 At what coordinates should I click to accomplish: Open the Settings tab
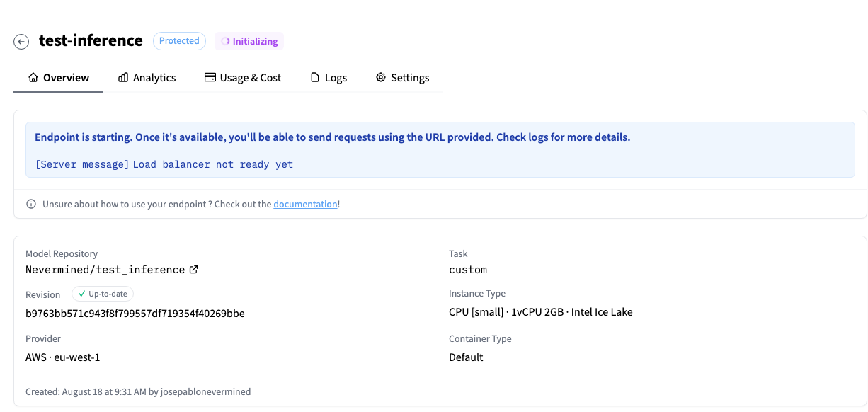pyautogui.click(x=402, y=78)
